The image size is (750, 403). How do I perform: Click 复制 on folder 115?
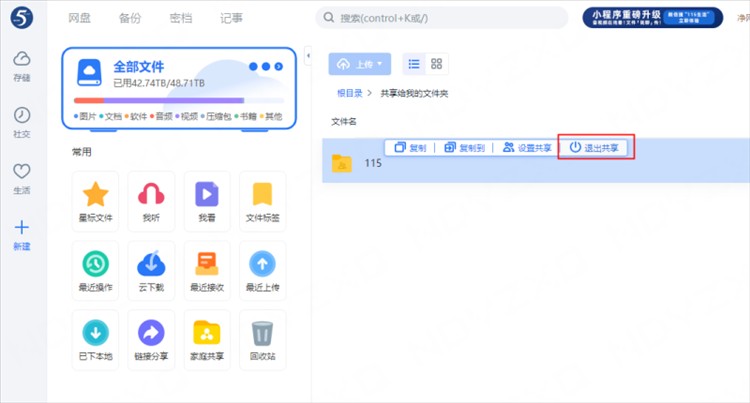pyautogui.click(x=410, y=148)
